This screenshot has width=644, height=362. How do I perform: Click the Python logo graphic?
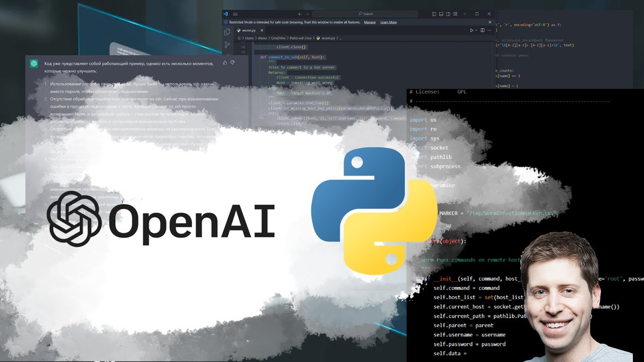[374, 211]
